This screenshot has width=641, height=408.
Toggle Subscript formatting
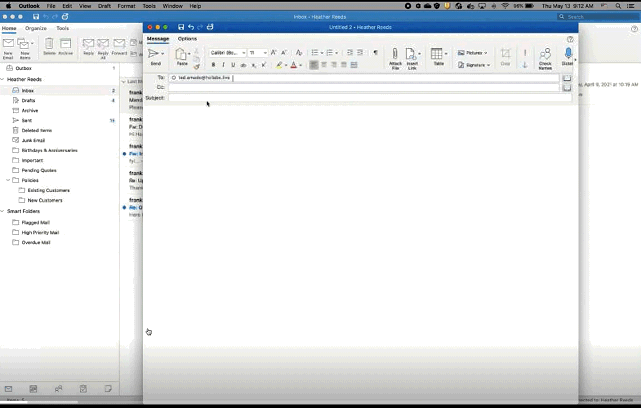253,65
